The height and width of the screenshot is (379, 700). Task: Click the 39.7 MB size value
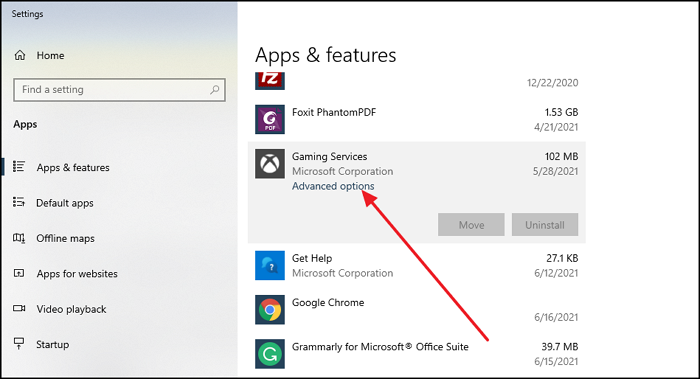tap(560, 346)
